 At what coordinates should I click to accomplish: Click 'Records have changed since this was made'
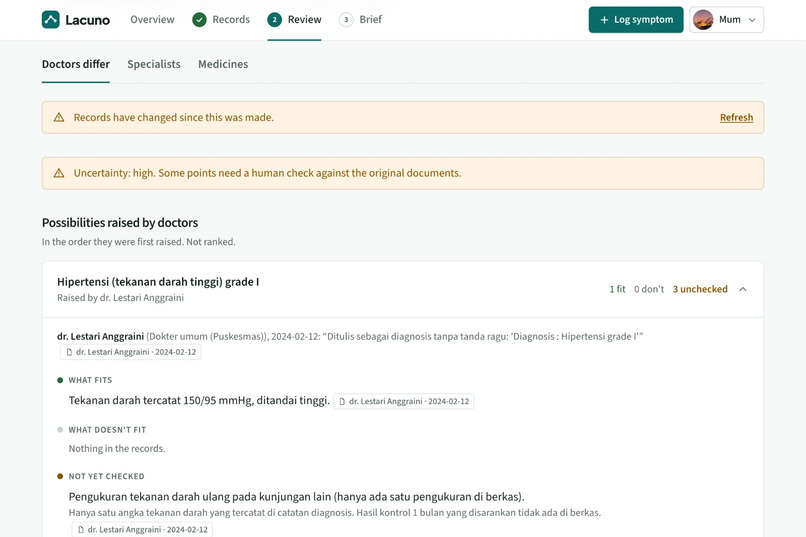[x=173, y=117]
